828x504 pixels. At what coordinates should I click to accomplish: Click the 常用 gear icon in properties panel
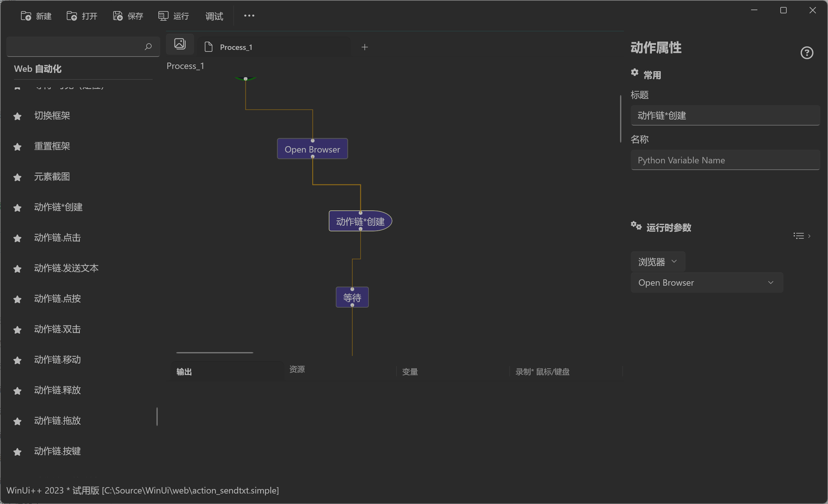click(x=635, y=72)
